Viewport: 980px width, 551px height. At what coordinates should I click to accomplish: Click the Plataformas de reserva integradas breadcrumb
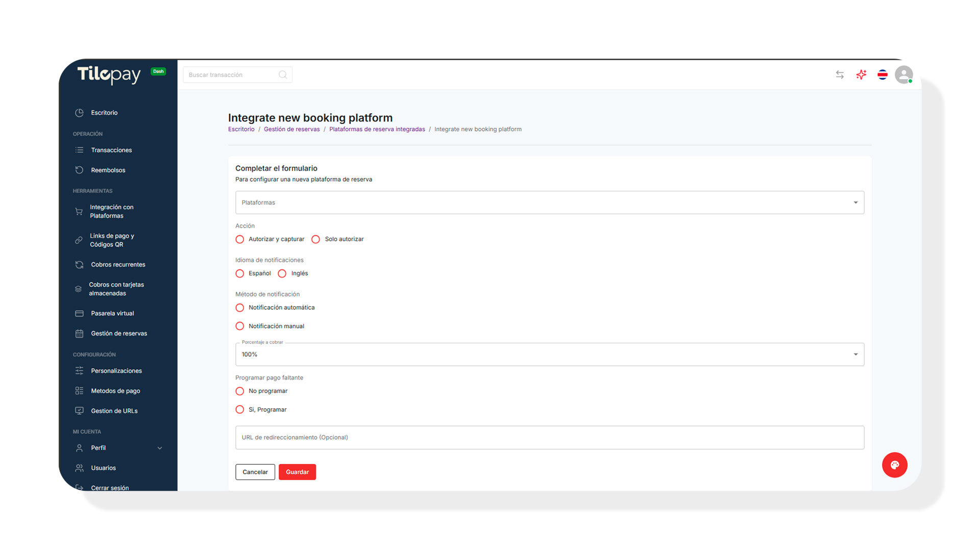click(377, 129)
